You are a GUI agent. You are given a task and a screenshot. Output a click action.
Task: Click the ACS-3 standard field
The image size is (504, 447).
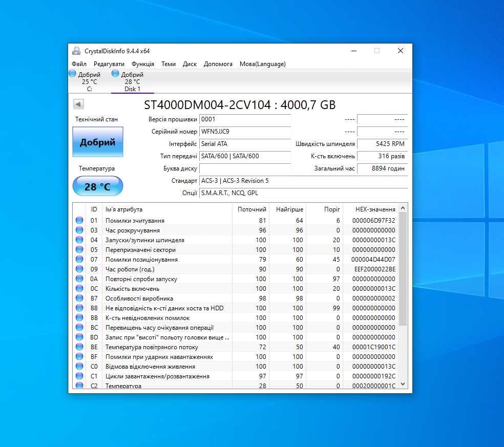303,181
